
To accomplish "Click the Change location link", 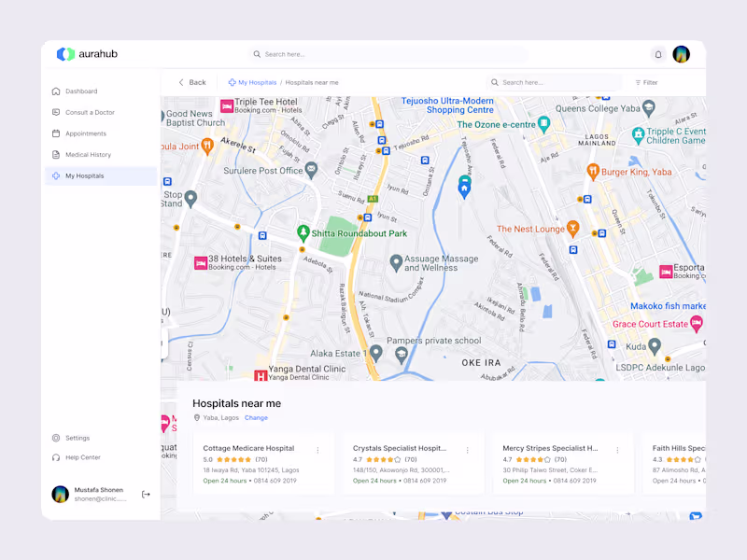I will click(256, 417).
